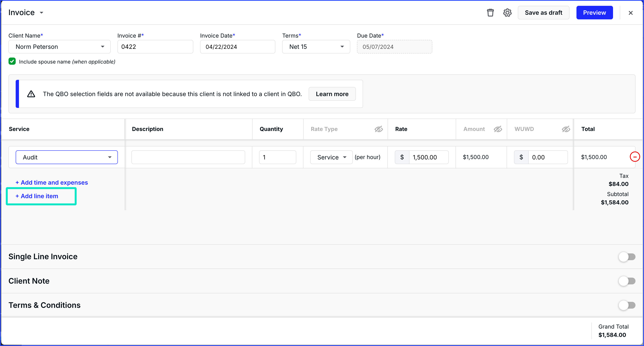Remove the Audit line item with red minus icon

(635, 157)
